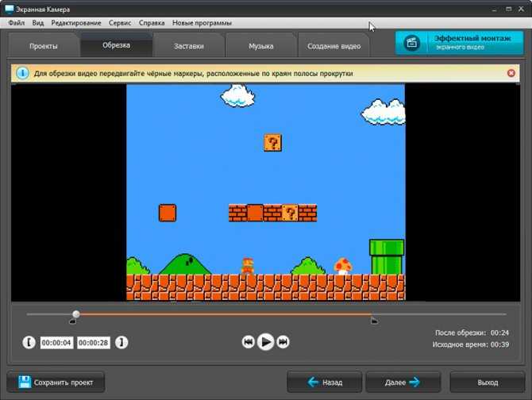
Task: Open the Файл menu
Action: point(17,23)
